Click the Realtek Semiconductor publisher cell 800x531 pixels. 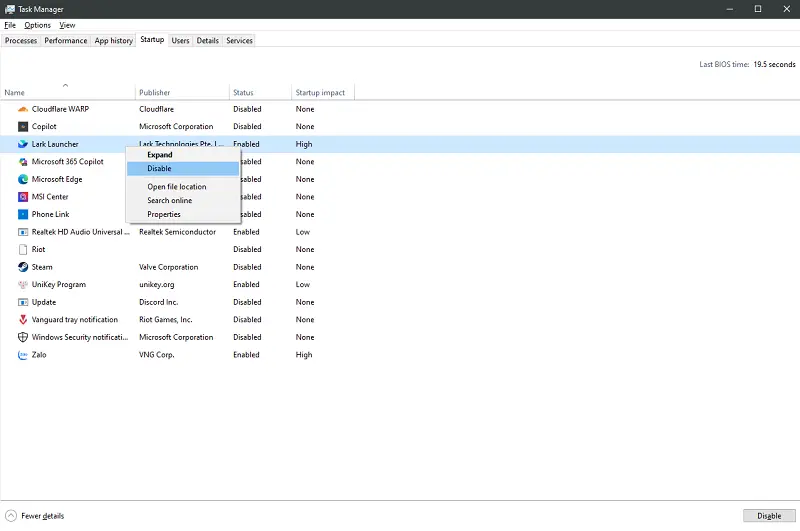(178, 232)
